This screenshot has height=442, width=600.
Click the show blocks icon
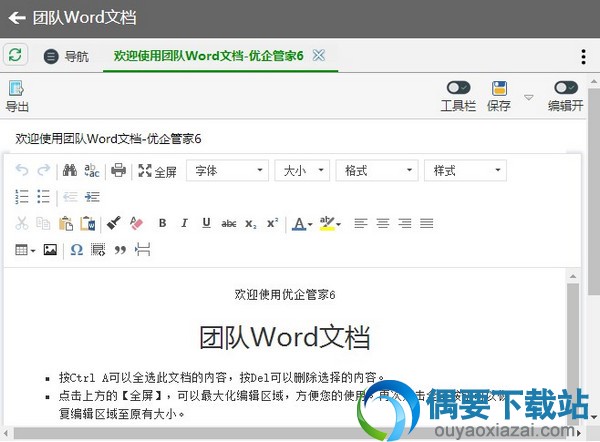98,250
